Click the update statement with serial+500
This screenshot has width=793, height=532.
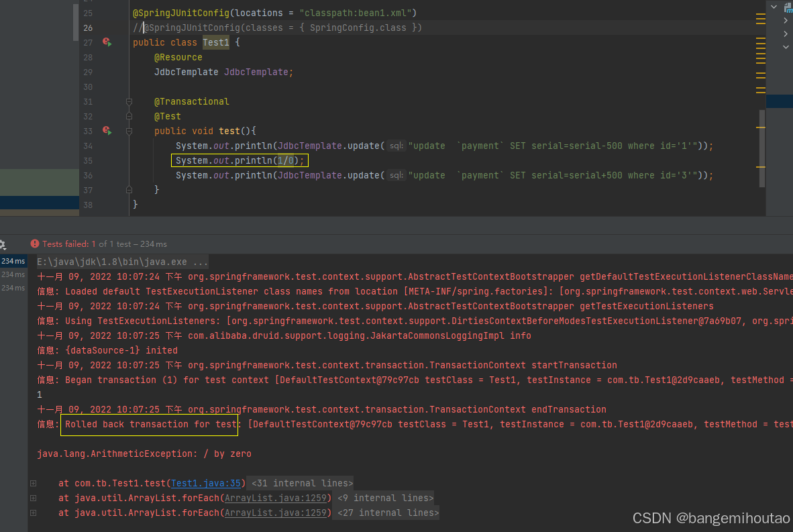(444, 175)
